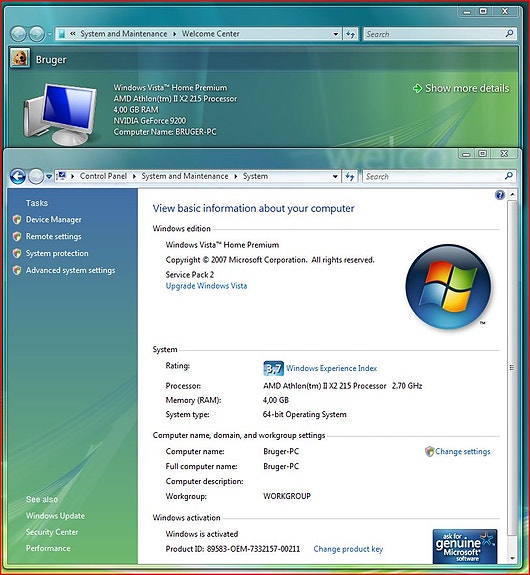Select System and Maintenance in System breadcrumb
The image size is (530, 575).
185,176
